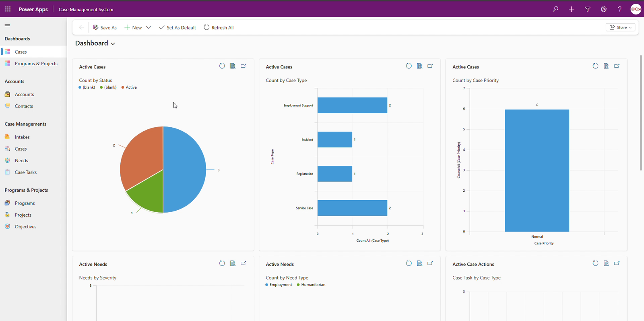The image size is (644, 321).
Task: Expand the Count by Case Priority chart
Action: [x=617, y=66]
